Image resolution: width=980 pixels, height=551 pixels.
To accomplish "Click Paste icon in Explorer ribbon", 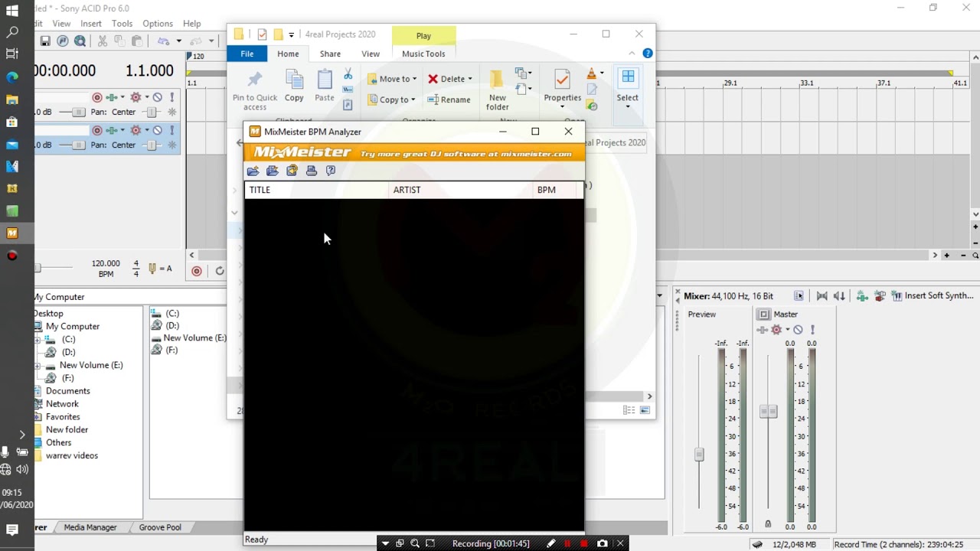I will [x=325, y=86].
